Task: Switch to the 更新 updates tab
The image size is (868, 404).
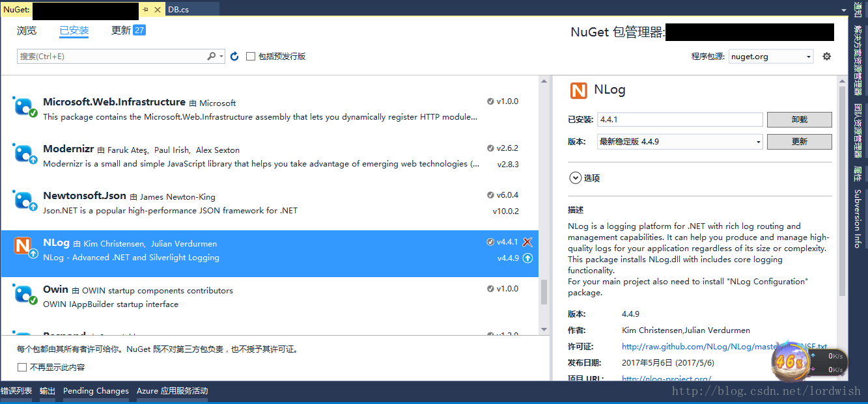Action: [x=121, y=31]
